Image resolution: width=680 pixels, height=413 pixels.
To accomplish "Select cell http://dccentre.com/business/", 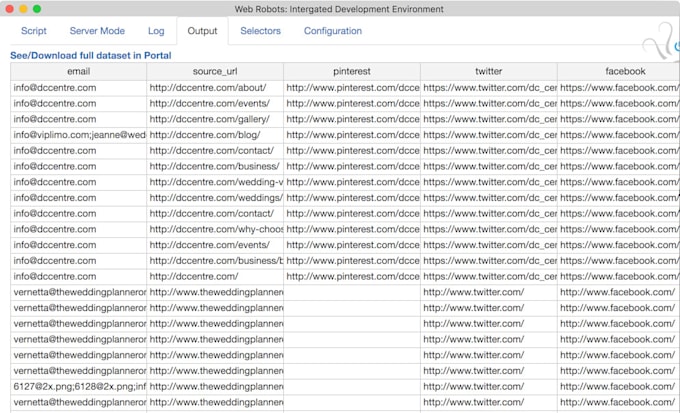I will click(x=215, y=166).
